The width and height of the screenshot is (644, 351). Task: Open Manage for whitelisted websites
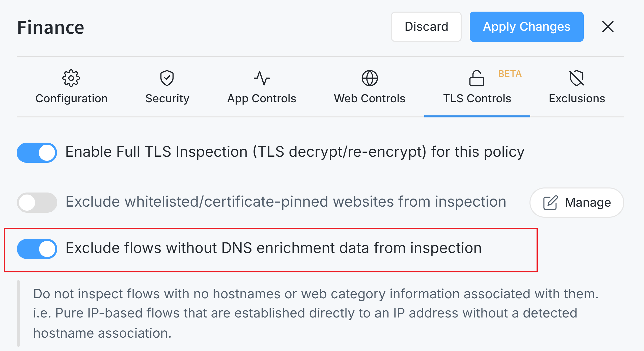[577, 203]
